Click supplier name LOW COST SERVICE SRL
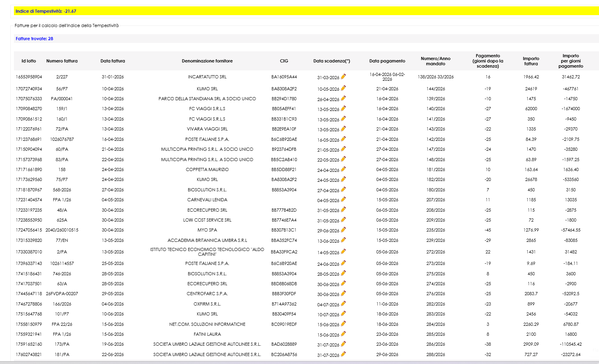Screen dimensions: 599x364 click(207, 220)
